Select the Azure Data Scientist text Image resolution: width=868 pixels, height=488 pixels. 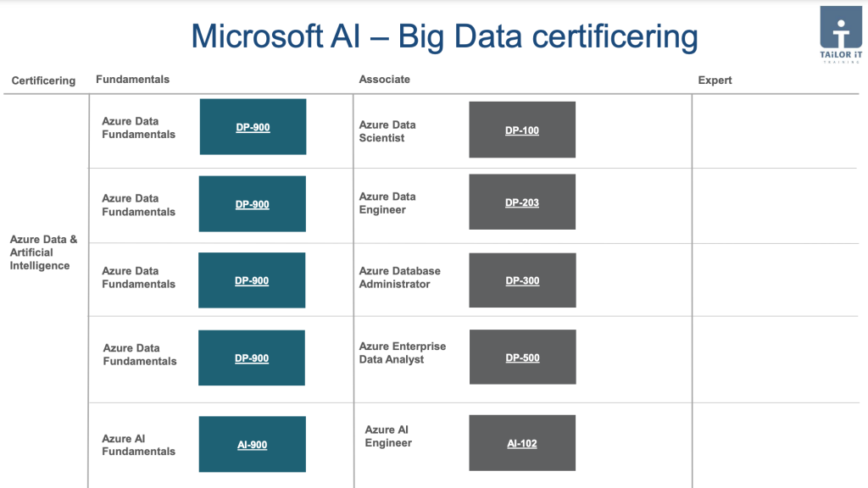coord(387,131)
